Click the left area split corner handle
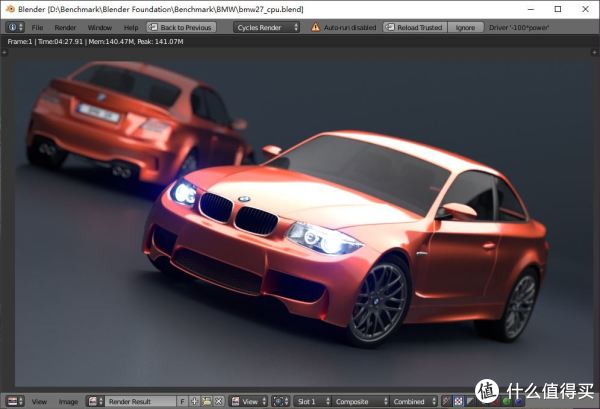600x409 pixels. [x=4, y=52]
